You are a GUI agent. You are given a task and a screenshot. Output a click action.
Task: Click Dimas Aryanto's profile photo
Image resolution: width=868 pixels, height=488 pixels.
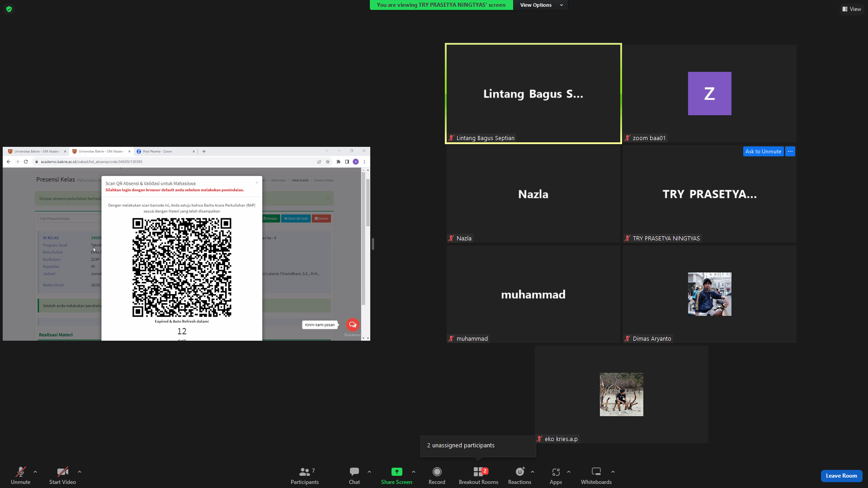pyautogui.click(x=709, y=294)
